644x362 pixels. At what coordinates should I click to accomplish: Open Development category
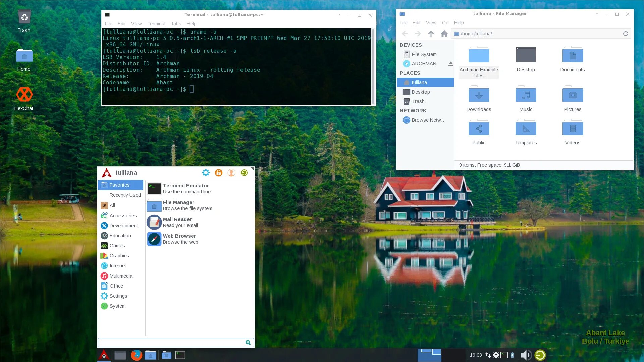coord(121,226)
